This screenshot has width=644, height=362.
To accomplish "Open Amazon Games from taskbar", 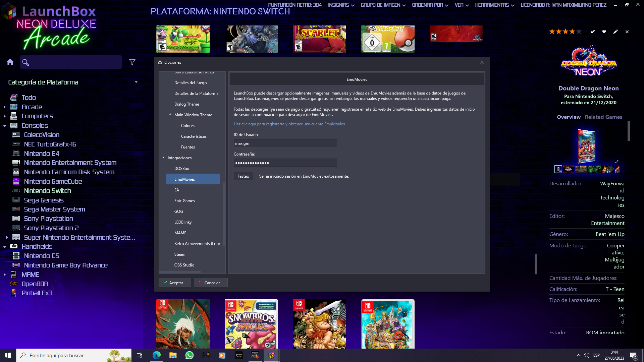I will pyautogui.click(x=239, y=355).
